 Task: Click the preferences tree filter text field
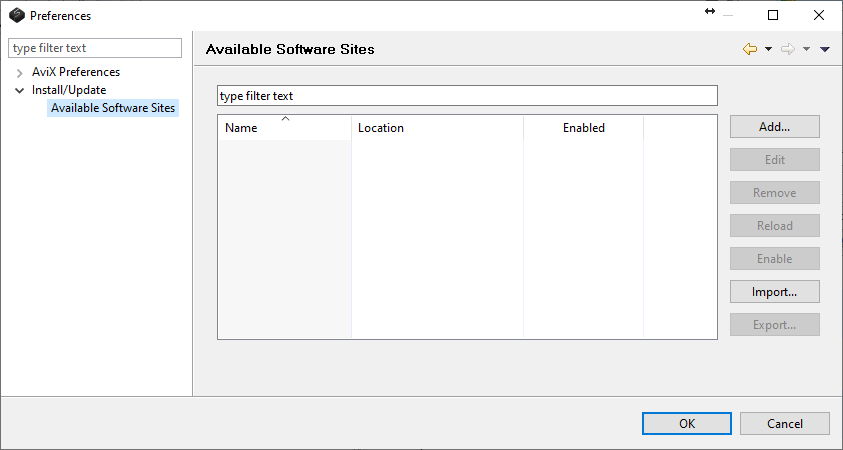[95, 48]
